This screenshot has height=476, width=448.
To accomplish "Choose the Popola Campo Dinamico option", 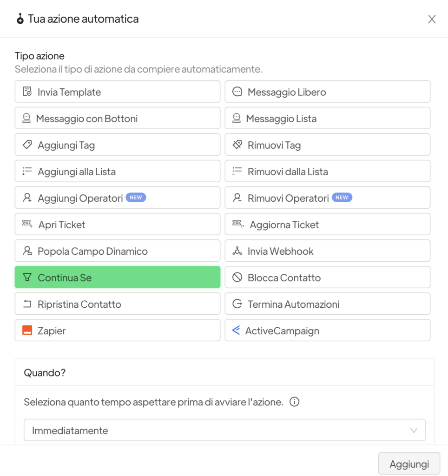I will (x=117, y=251).
